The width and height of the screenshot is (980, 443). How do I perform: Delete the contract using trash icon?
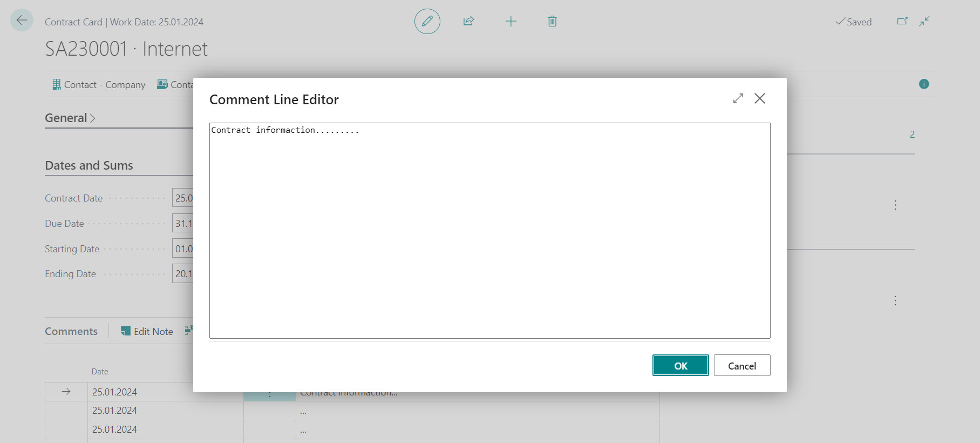[x=552, y=21]
